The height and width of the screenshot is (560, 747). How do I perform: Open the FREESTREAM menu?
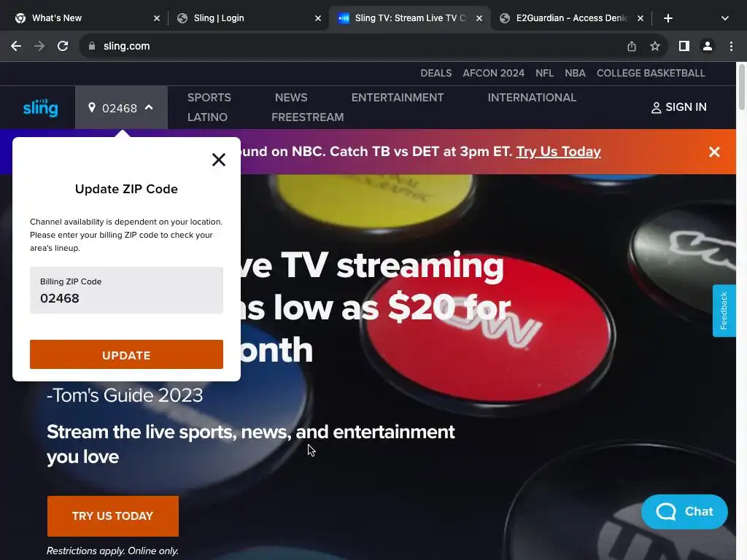pos(307,117)
